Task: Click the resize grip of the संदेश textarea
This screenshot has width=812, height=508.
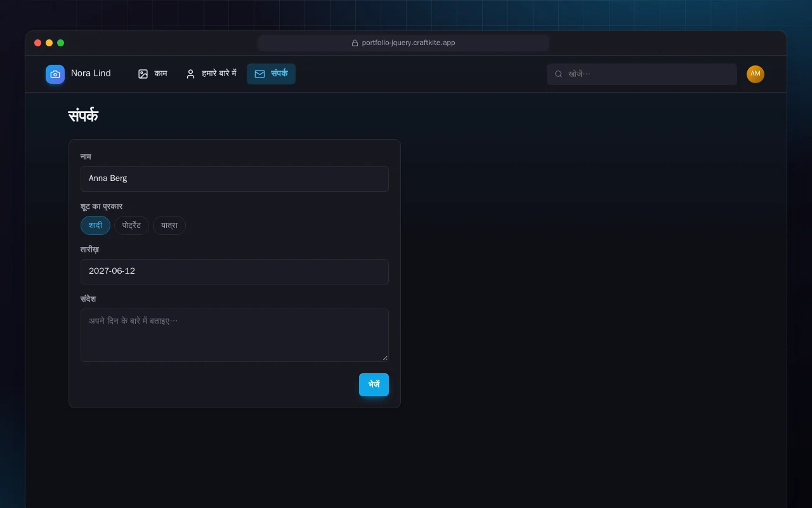Action: [x=384, y=358]
